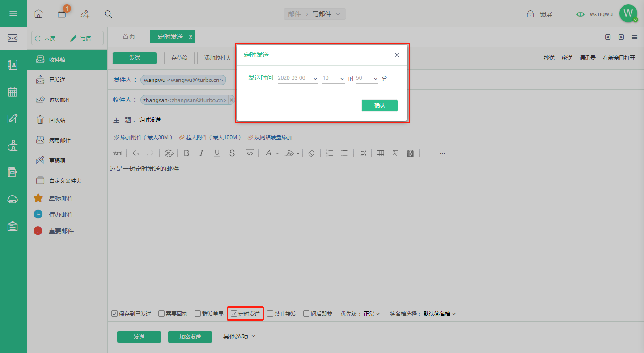Apply strikethrough formatting icon

pos(232,153)
